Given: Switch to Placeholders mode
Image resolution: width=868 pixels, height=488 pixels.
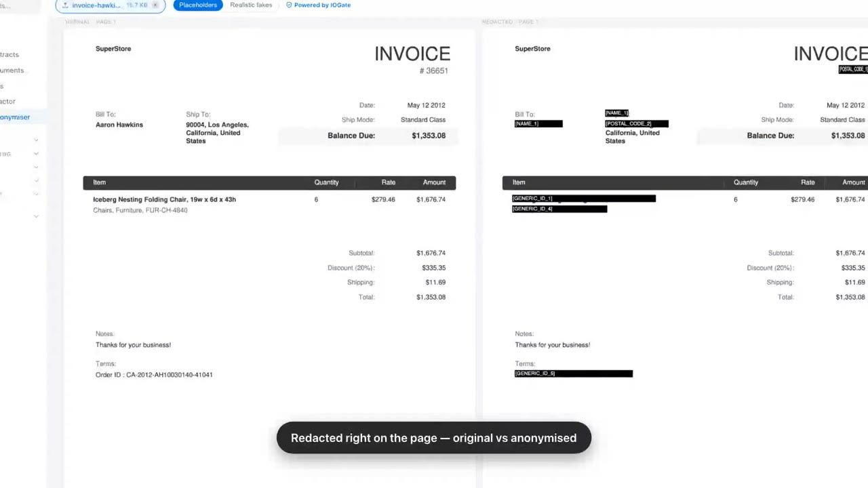Looking at the screenshot, I should tap(198, 5).
